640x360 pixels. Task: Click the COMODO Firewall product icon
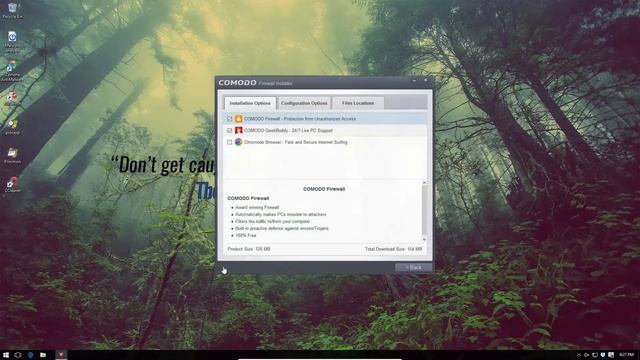coord(238,119)
